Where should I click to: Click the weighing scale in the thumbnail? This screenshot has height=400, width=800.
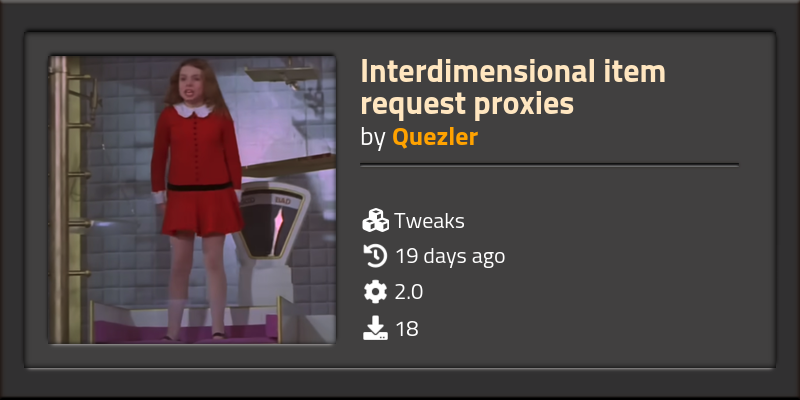(x=270, y=240)
